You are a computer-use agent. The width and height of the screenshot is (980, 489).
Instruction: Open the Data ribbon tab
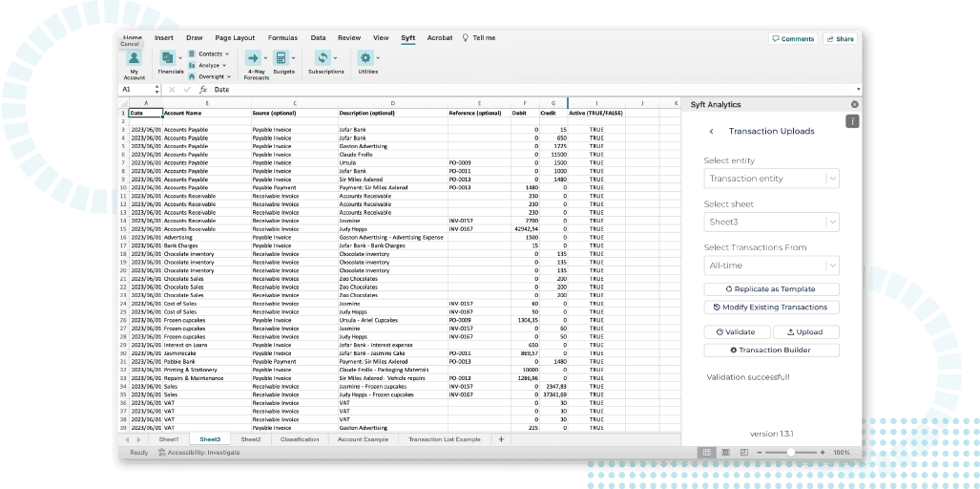318,37
